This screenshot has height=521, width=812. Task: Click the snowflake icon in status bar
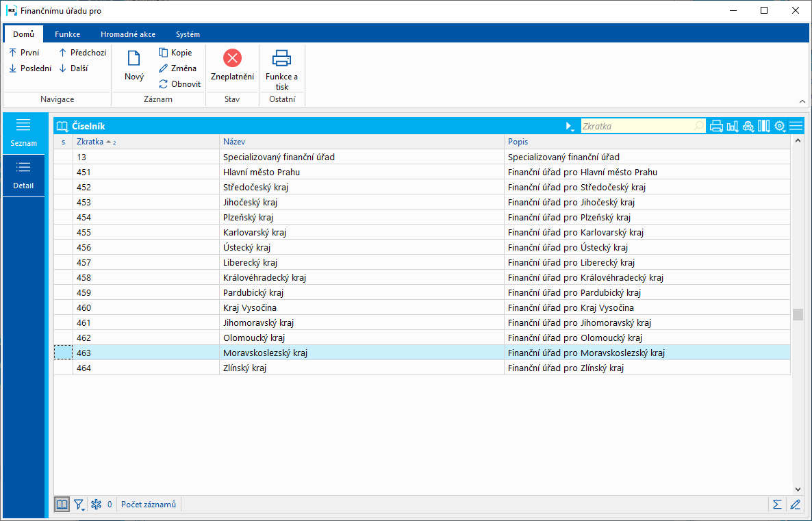tap(97, 505)
